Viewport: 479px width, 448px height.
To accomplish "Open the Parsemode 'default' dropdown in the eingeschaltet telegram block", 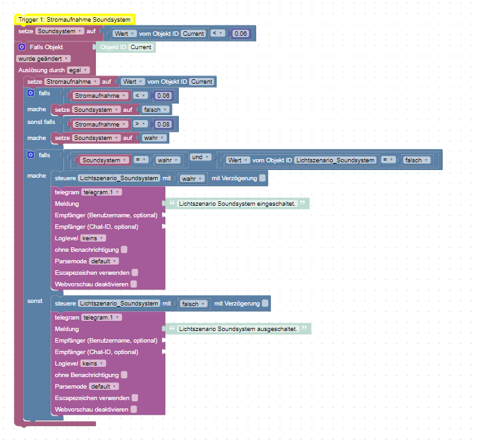I will point(104,261).
